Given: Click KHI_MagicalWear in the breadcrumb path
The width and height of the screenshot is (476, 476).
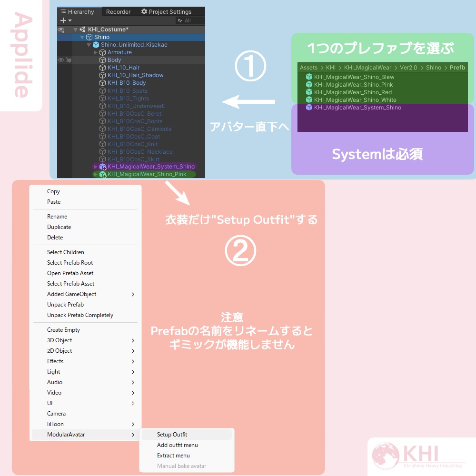Looking at the screenshot, I should coord(367,68).
